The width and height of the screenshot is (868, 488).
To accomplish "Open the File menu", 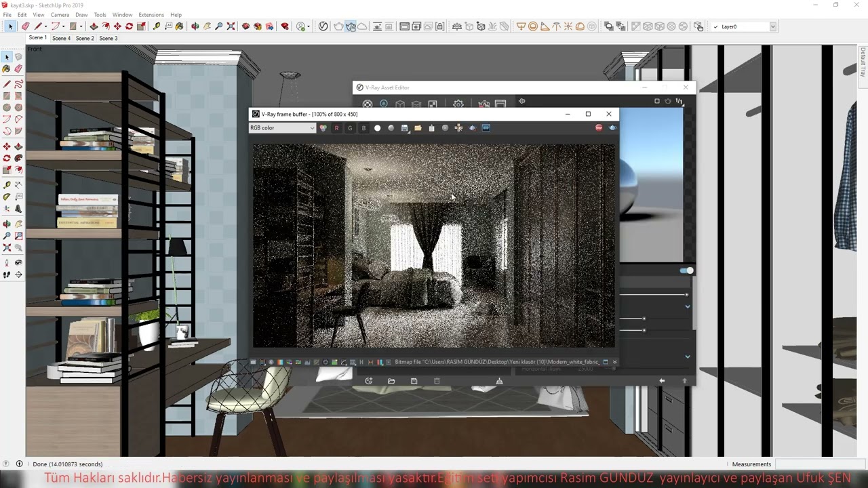I will 7,14.
